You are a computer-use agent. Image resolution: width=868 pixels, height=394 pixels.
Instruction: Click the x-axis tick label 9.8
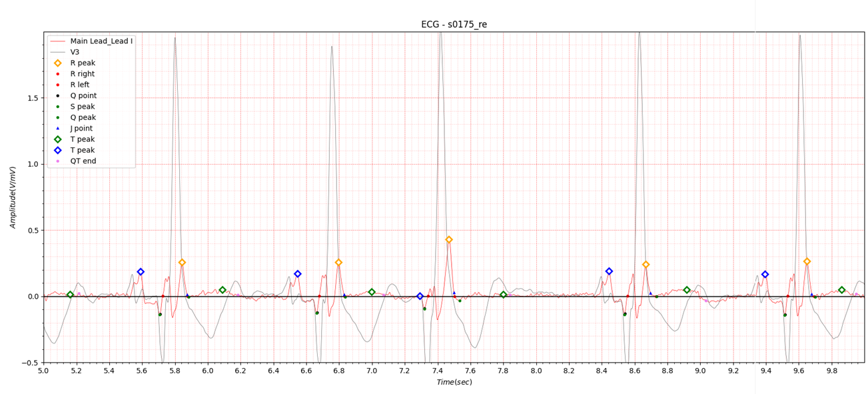832,371
